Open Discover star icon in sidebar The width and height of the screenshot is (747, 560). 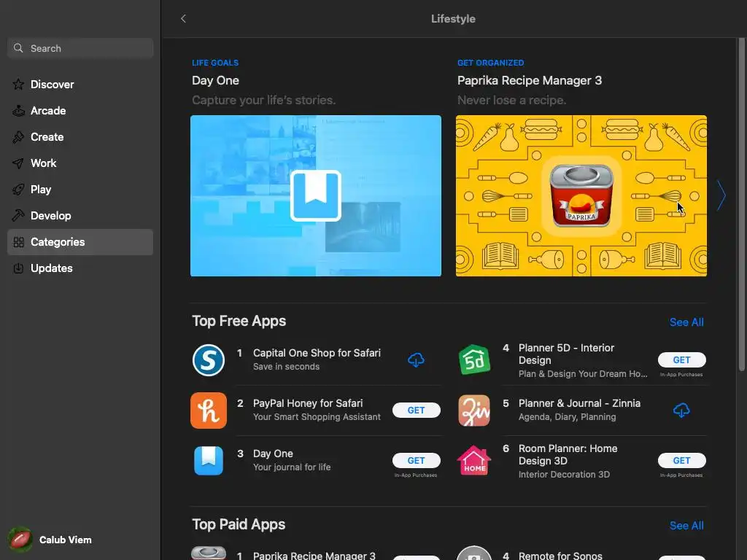18,85
